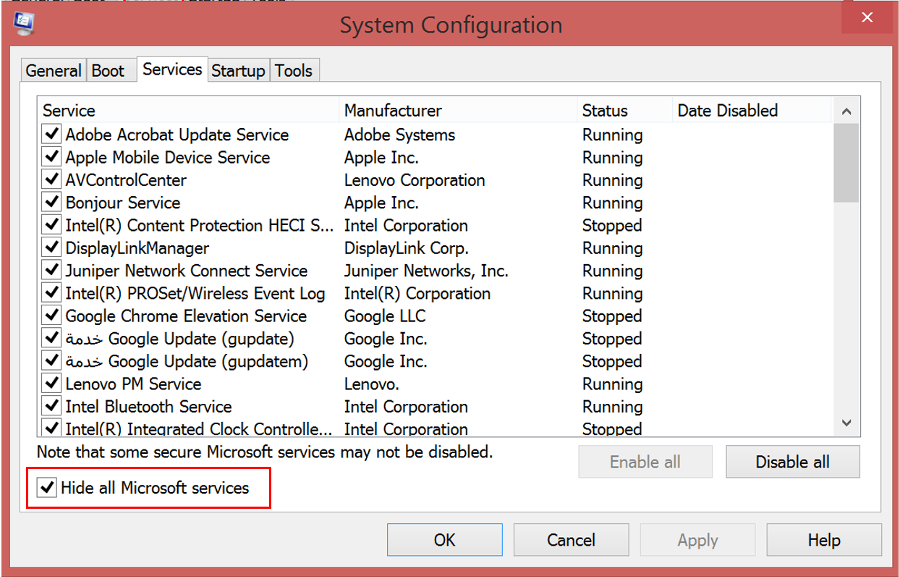Viewport: 899px width, 577px height.
Task: Select the AVControlCenter row name
Action: tap(126, 180)
